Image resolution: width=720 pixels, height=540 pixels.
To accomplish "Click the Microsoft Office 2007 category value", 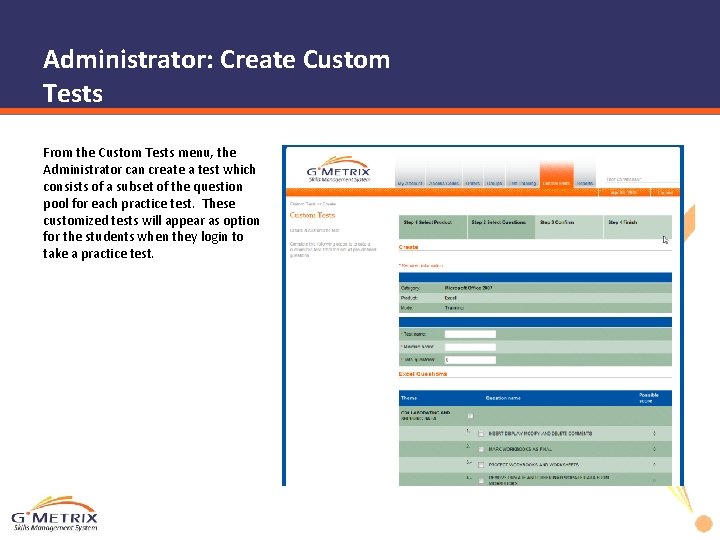I will point(468,288).
